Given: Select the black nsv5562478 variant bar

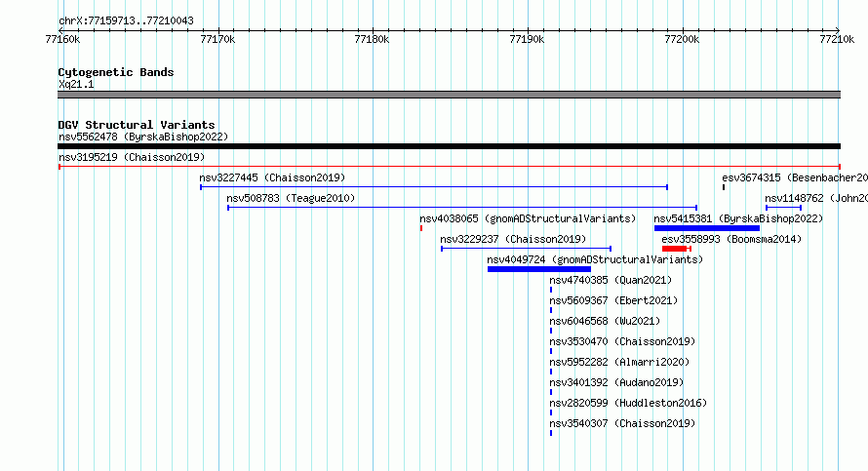Looking at the screenshot, I should (x=449, y=146).
